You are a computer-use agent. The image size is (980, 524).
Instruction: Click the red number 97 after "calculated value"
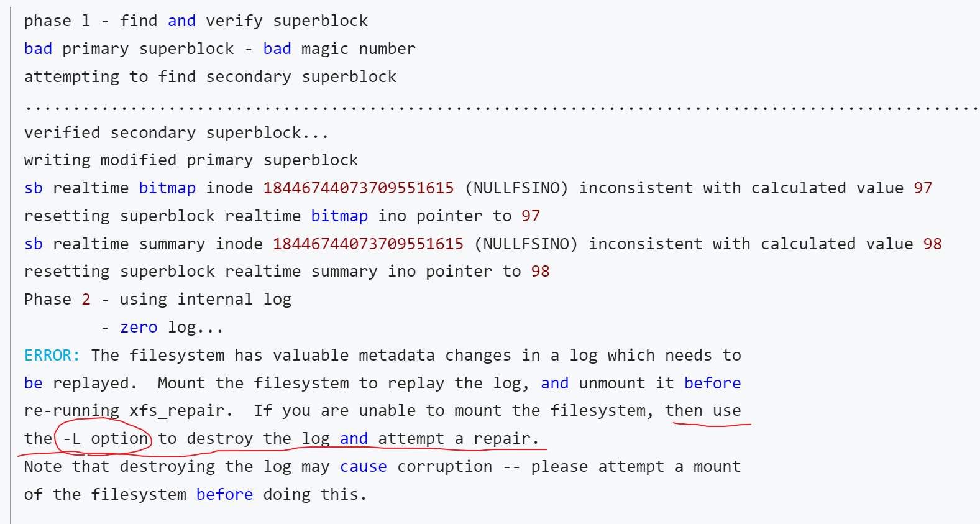click(923, 188)
